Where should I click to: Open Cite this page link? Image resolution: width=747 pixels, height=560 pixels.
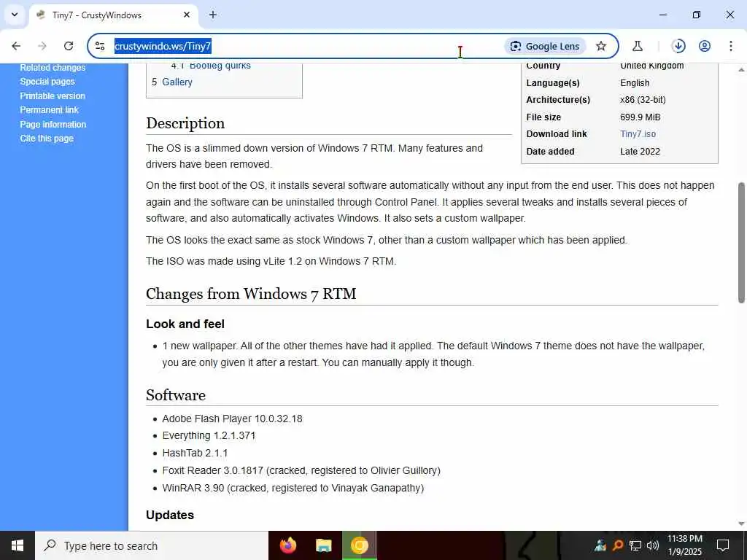tap(47, 139)
